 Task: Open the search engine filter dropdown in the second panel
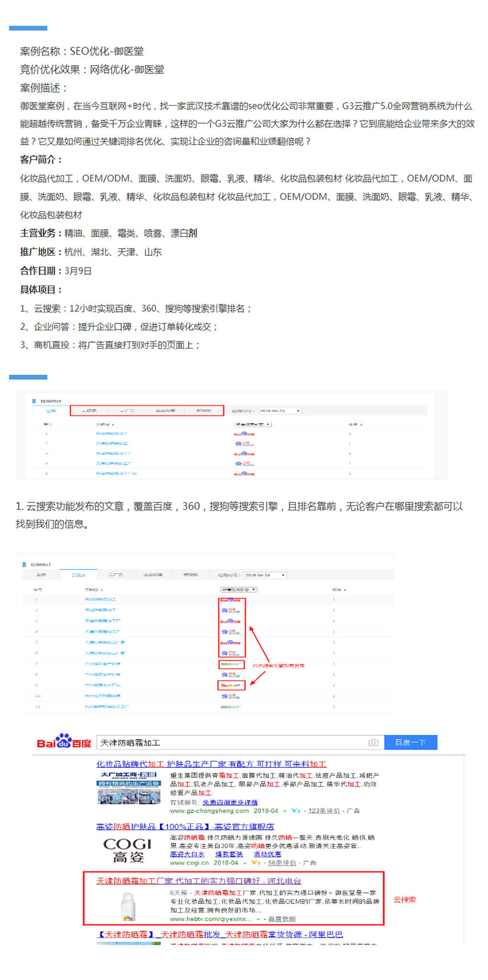(x=239, y=589)
